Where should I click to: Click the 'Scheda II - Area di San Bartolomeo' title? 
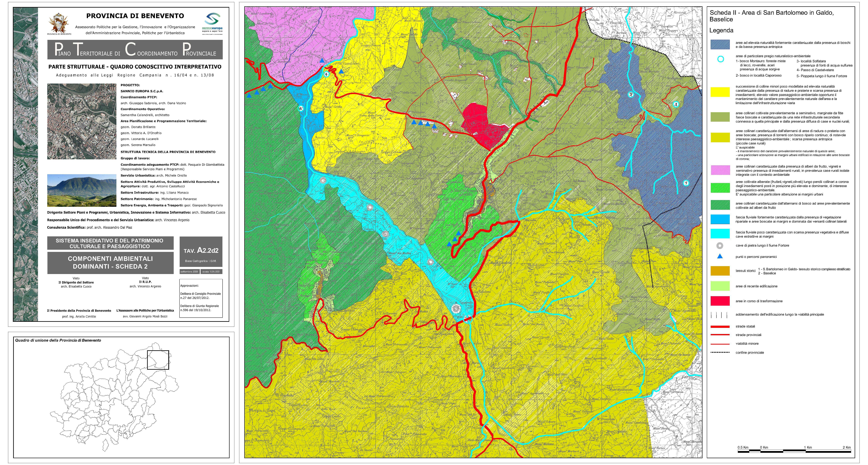pyautogui.click(x=772, y=16)
